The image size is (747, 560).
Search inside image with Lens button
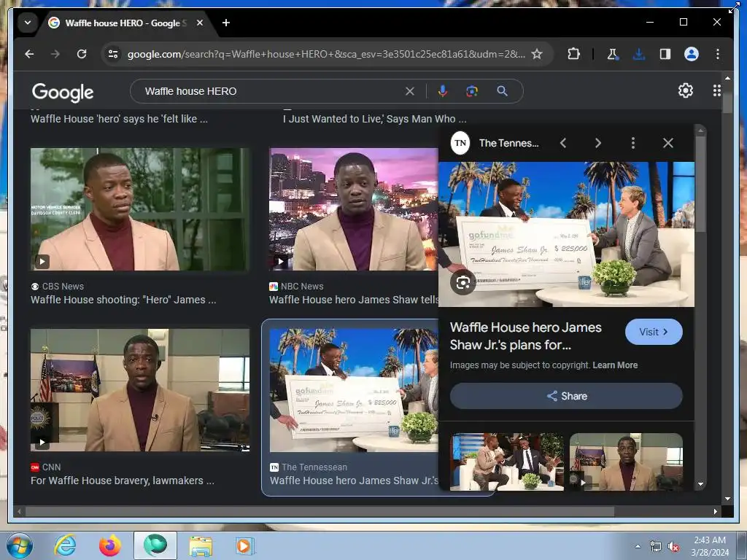[463, 283]
